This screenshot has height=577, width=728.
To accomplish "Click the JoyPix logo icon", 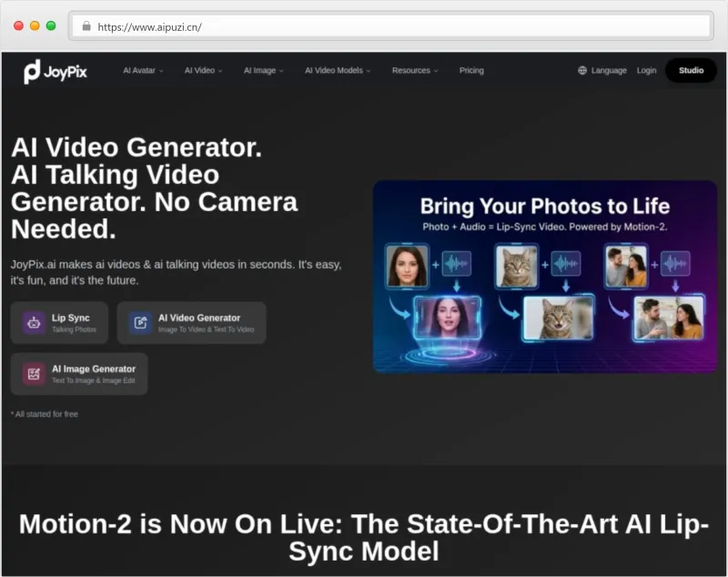I will tap(32, 71).
